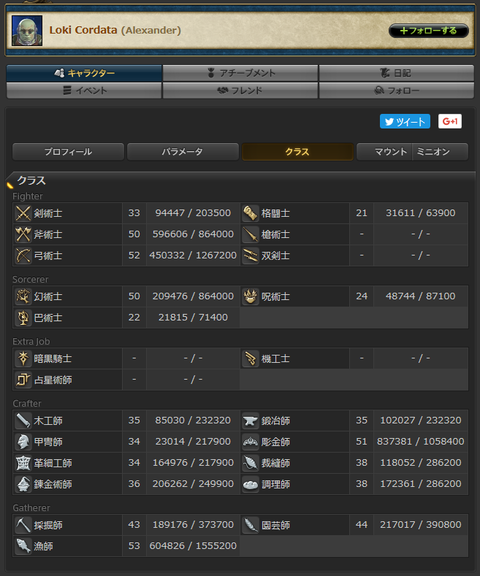Select the プロフィール sub-tab
The image size is (480, 576).
[x=68, y=152]
